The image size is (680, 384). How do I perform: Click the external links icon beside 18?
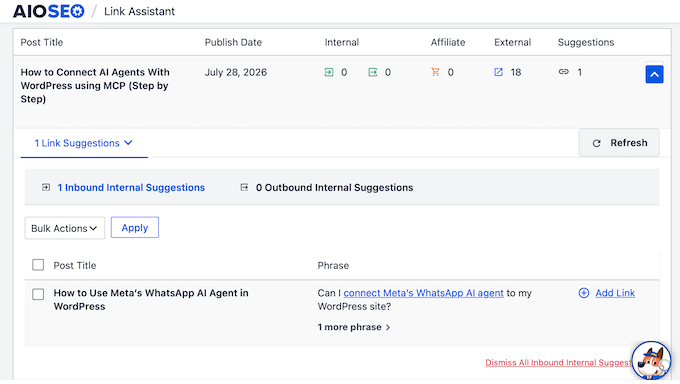point(499,72)
